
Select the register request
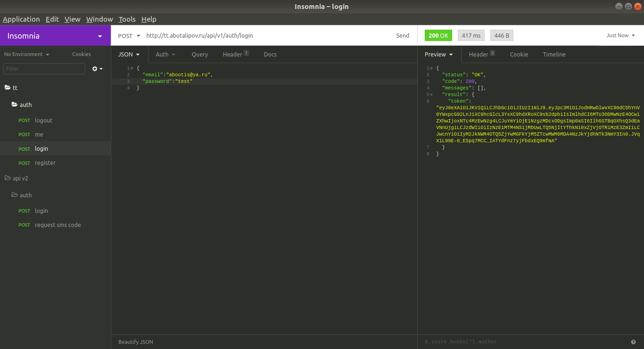coord(55,162)
